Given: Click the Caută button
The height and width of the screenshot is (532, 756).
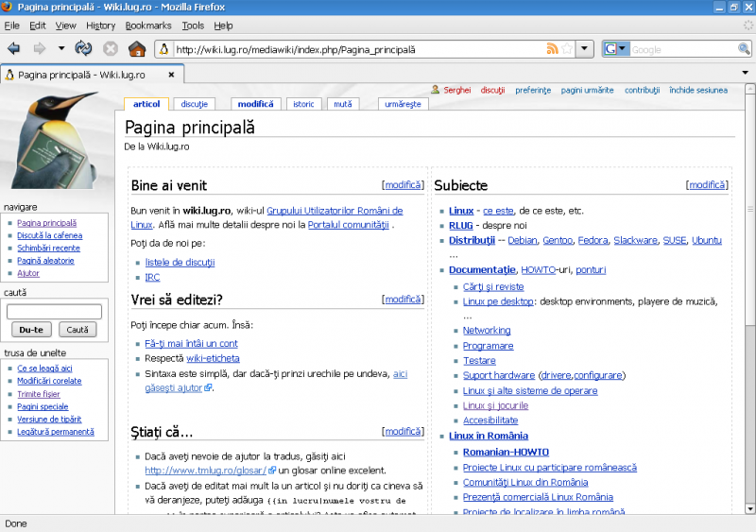Looking at the screenshot, I should (x=77, y=330).
